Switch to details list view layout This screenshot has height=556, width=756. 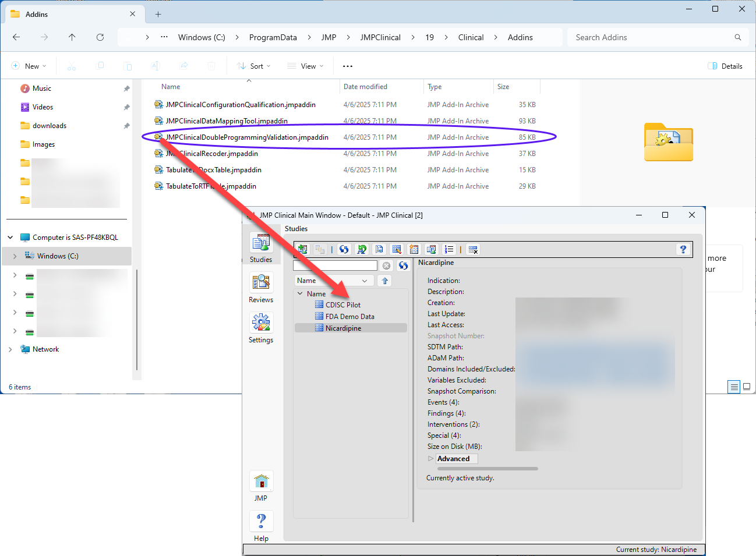pos(734,387)
